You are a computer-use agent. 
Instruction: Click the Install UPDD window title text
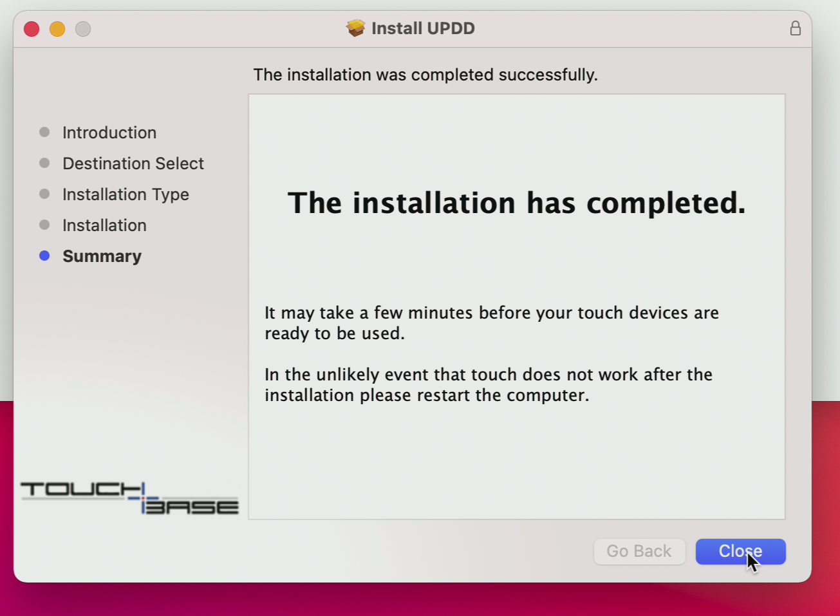(423, 28)
